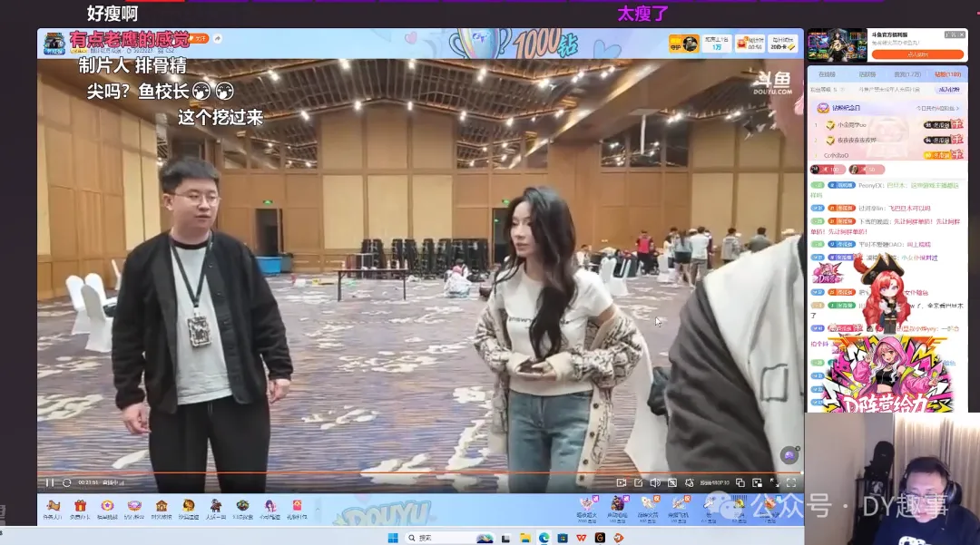This screenshot has height=545, width=980.
Task: Switch to the 活跃榜 tab
Action: 867,74
